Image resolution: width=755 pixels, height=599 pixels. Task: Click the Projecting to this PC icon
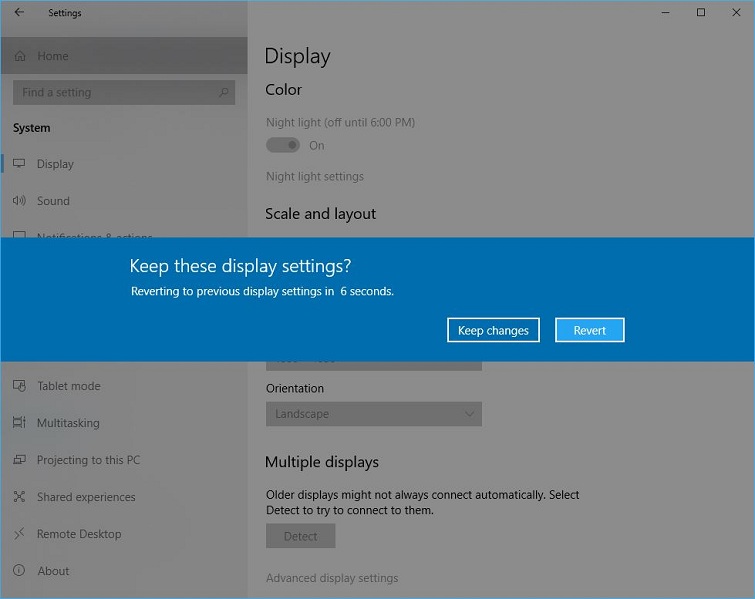click(x=19, y=460)
